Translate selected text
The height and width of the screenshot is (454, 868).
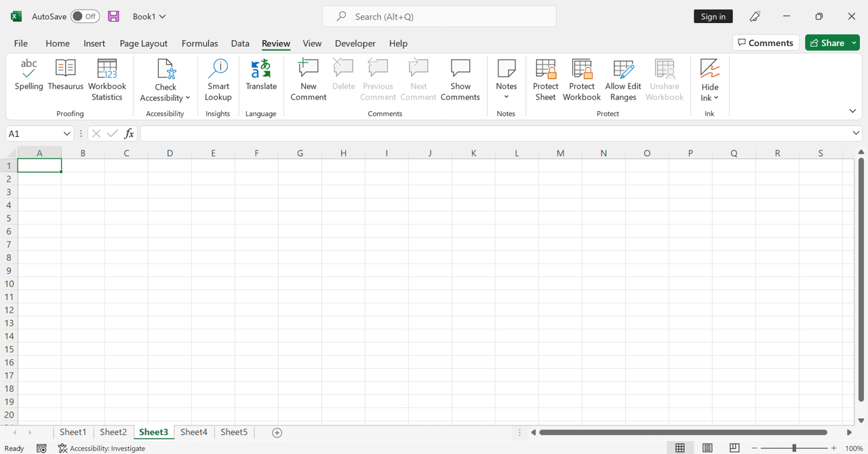coord(261,76)
